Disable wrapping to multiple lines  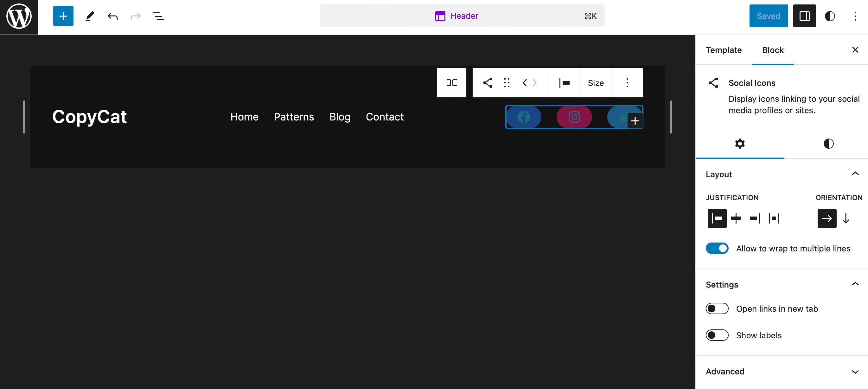click(717, 248)
